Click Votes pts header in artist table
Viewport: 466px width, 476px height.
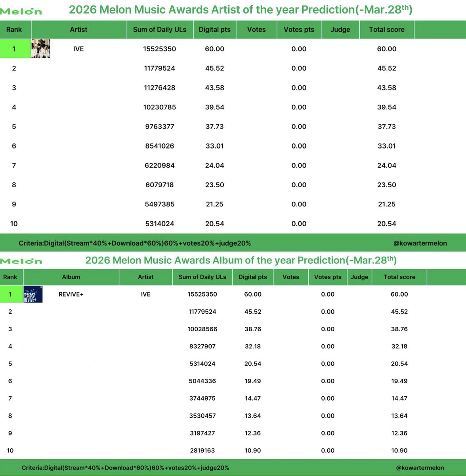299,29
